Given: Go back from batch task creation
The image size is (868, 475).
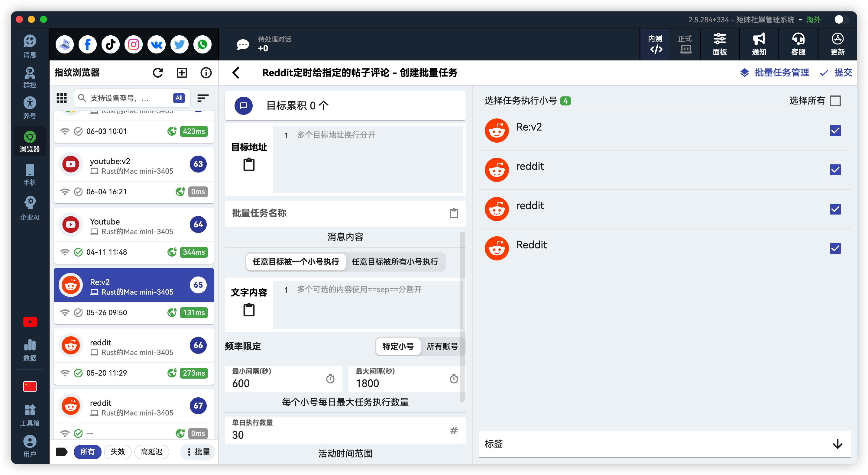Looking at the screenshot, I should point(236,73).
